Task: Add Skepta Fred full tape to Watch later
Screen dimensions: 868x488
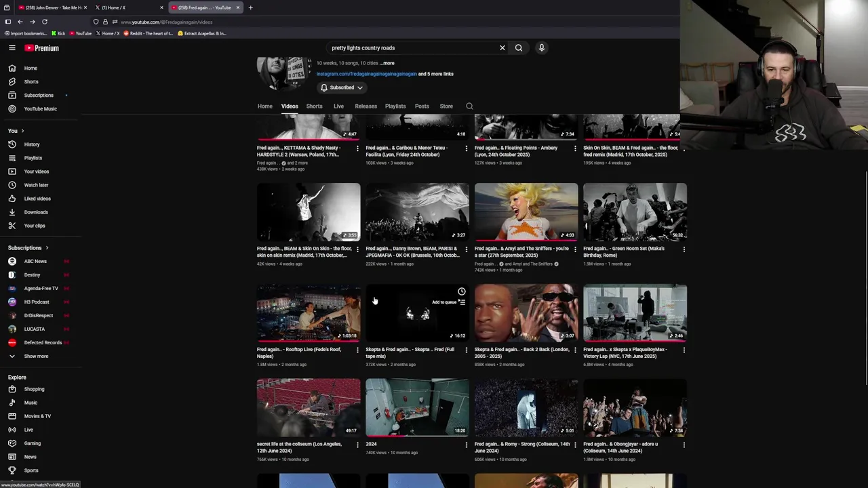Action: 461,291
